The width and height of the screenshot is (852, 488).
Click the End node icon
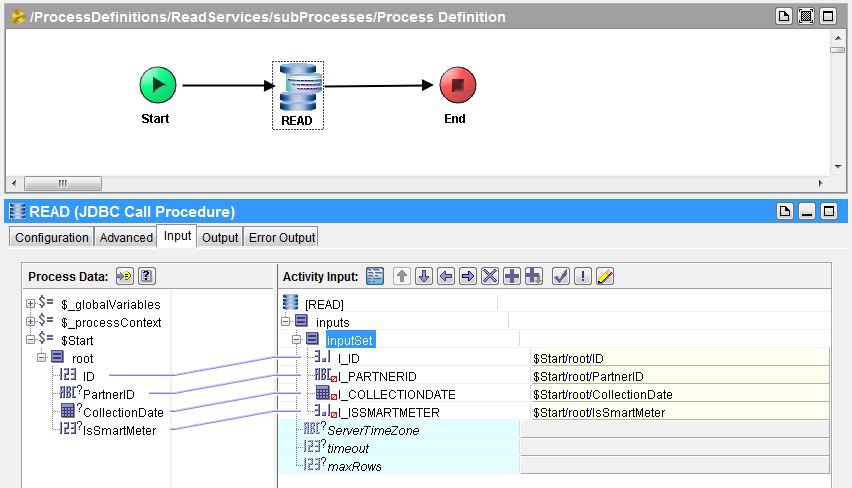click(457, 85)
